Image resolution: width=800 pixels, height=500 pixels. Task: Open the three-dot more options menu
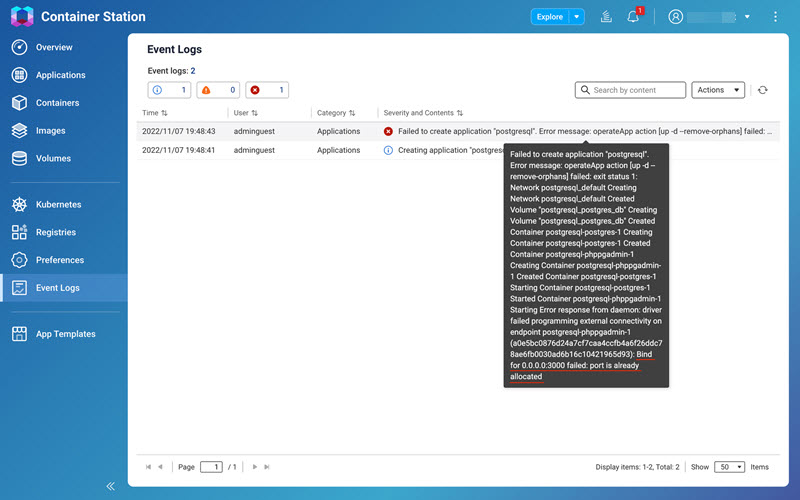pos(775,17)
